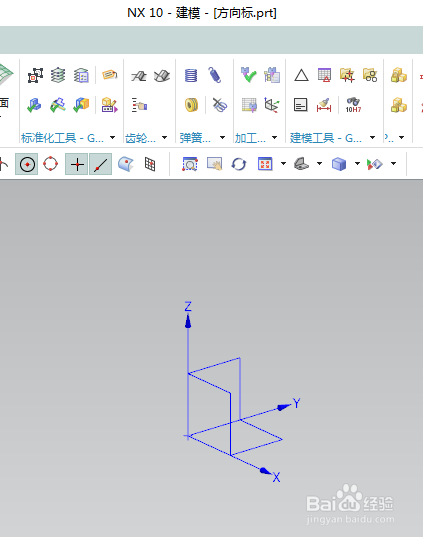Click the gear info pointing hand icon
Viewport: 423px width, 537px height.
(139, 105)
